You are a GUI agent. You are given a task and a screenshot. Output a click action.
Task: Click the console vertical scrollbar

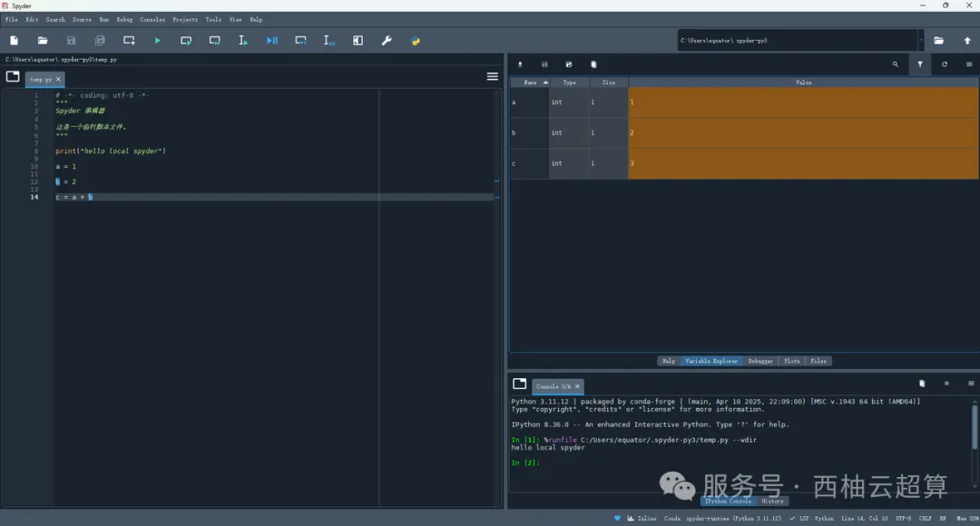click(x=975, y=427)
